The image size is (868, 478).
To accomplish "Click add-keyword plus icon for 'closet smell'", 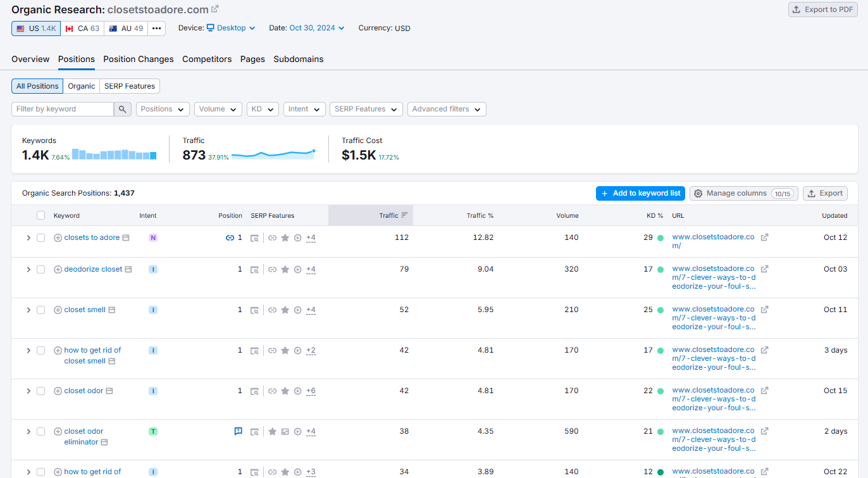I will point(58,310).
